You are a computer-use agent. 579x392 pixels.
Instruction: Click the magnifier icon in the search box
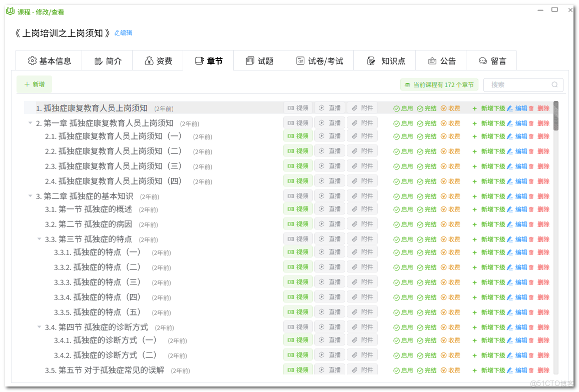(x=554, y=84)
